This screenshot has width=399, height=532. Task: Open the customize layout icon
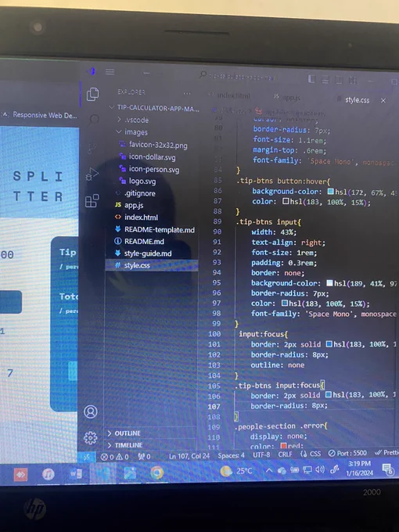point(353,81)
